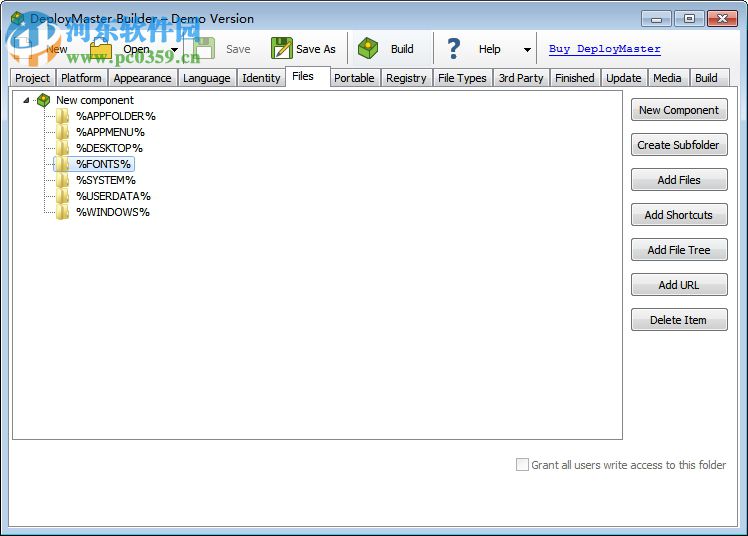Click the Help toolbar label
Screen dimensions: 748x536
(x=489, y=49)
